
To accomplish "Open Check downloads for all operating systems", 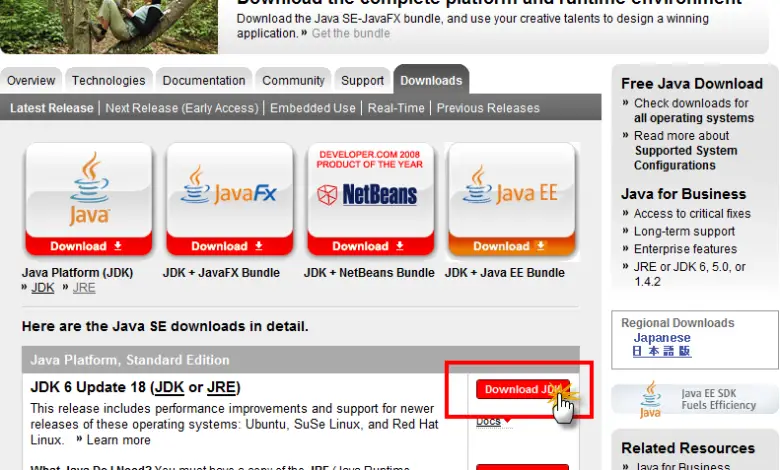I will pos(693,110).
